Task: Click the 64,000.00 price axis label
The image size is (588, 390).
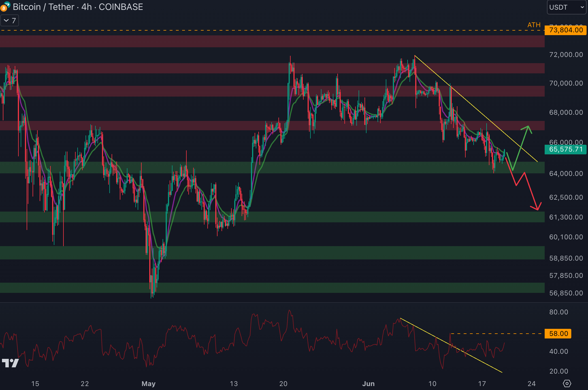Action: click(566, 173)
